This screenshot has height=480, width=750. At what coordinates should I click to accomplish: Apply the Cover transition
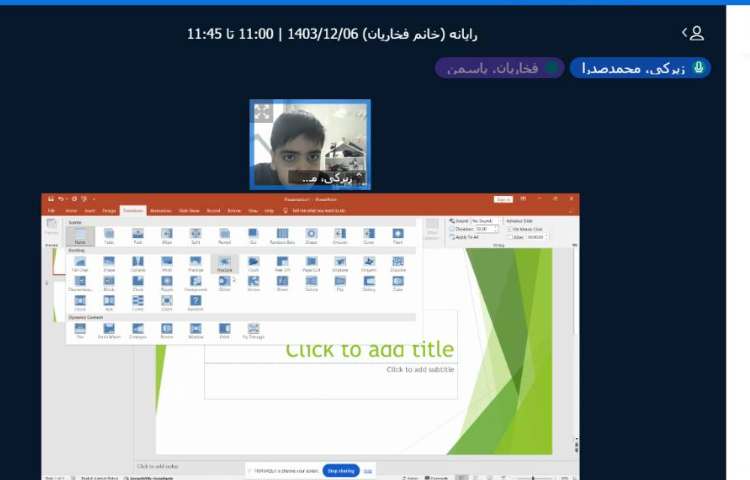point(369,236)
